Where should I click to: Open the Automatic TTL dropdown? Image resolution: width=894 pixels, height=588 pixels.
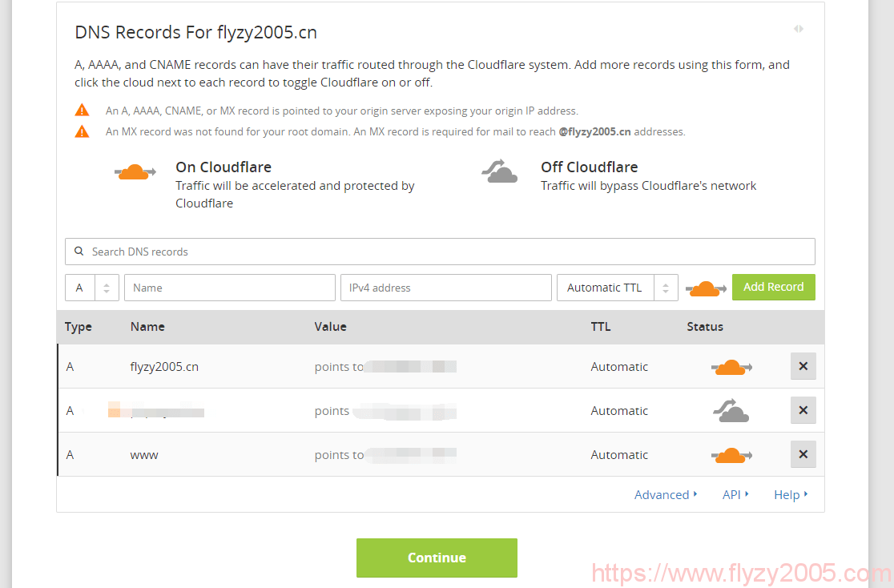pos(618,288)
